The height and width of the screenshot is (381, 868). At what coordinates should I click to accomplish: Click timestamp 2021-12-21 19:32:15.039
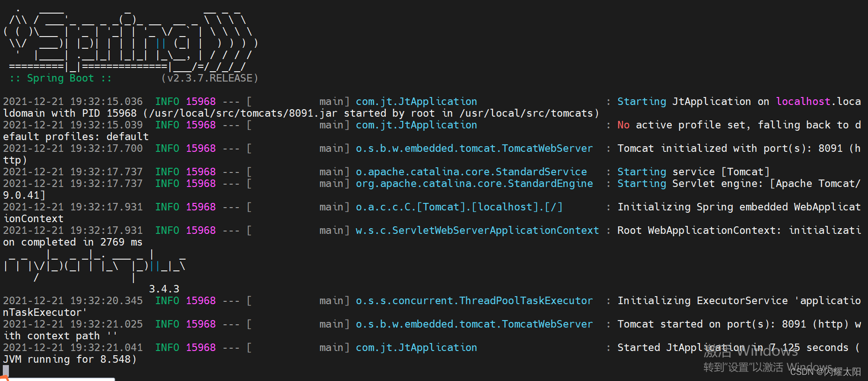tap(73, 125)
